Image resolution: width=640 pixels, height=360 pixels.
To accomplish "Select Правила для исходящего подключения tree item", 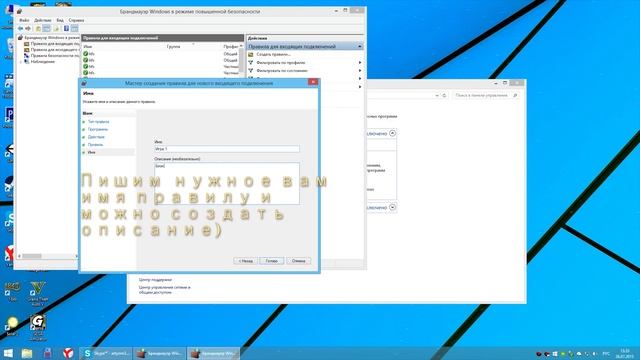I will click(x=51, y=49).
